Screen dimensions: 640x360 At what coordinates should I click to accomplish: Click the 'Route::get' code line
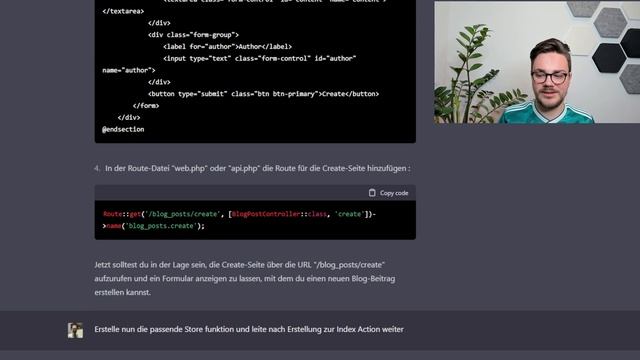(x=240, y=214)
